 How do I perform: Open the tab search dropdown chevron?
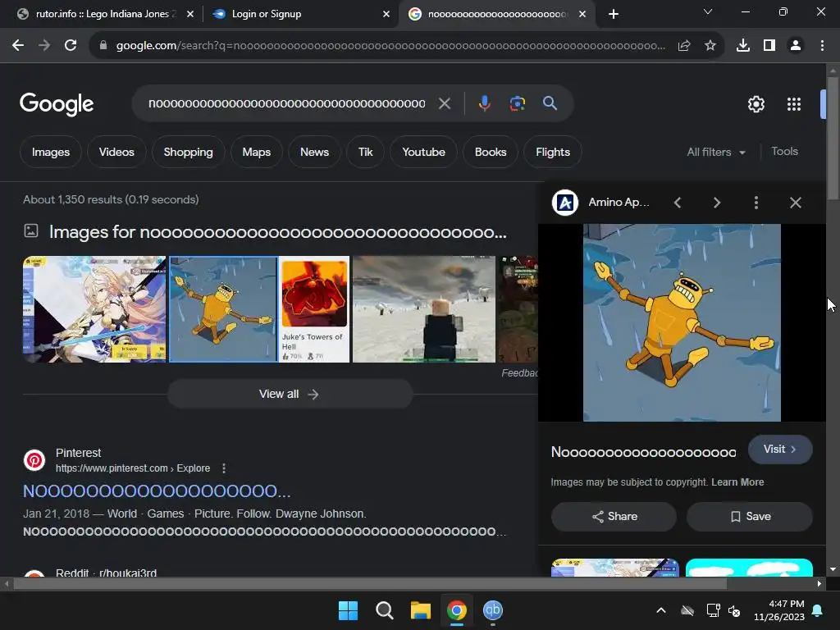(x=708, y=11)
